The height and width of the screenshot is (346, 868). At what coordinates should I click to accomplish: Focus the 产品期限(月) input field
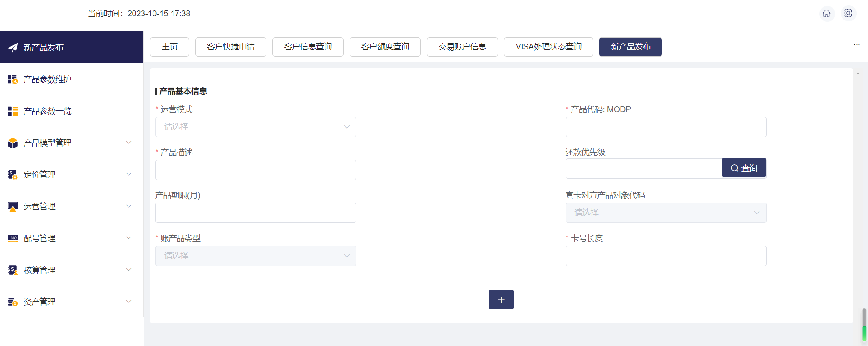[256, 213]
